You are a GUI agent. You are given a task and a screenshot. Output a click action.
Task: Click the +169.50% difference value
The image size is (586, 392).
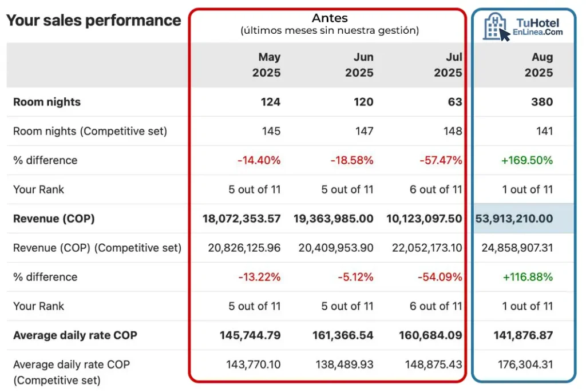[x=527, y=160]
